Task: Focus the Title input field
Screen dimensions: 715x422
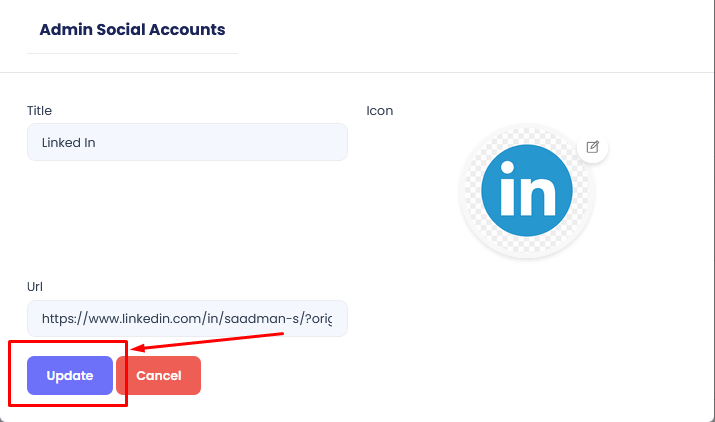Action: point(187,142)
